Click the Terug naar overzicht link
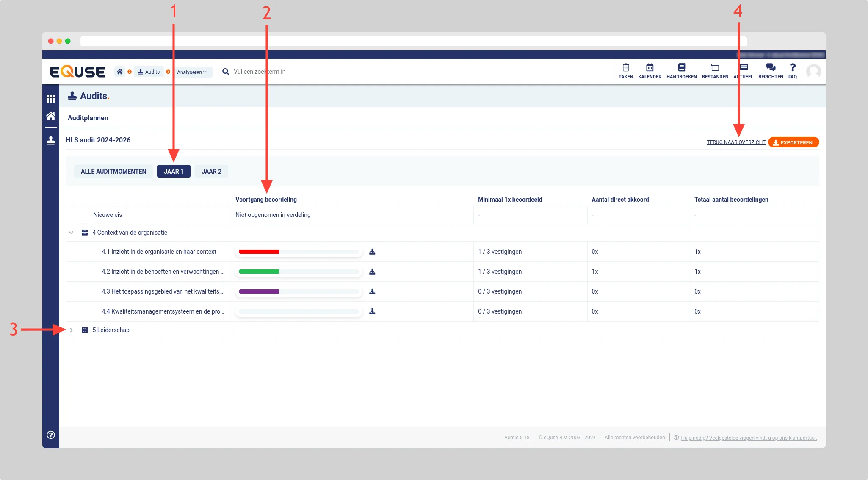The width and height of the screenshot is (868, 480). click(x=735, y=142)
